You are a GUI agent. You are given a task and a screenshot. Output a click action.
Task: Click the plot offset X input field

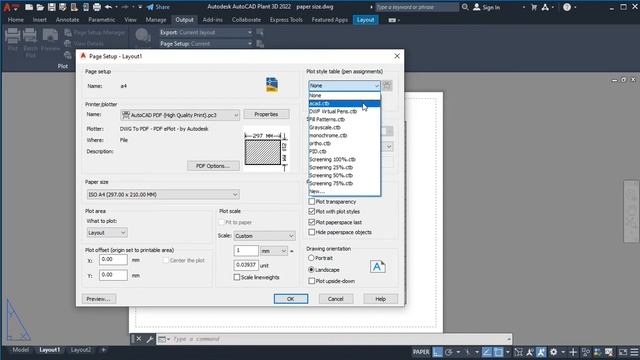(x=113, y=260)
